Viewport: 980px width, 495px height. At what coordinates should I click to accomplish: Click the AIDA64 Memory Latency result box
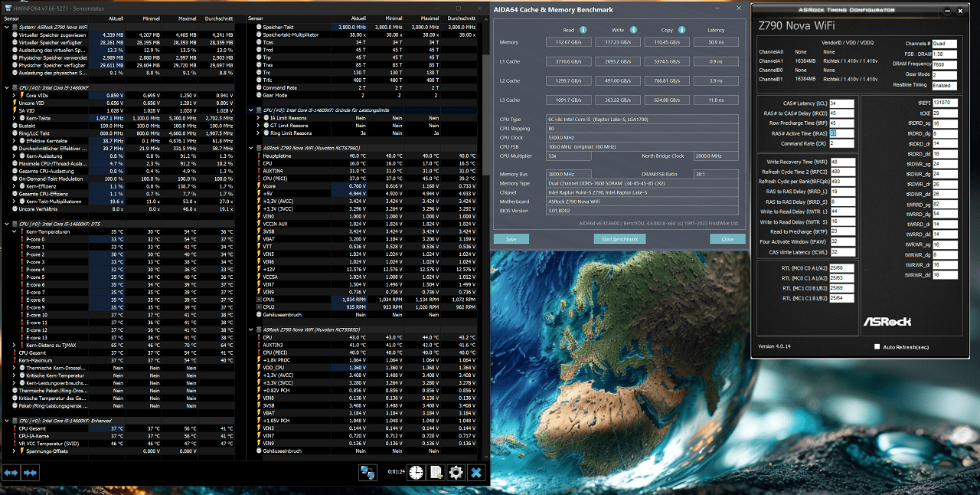click(x=715, y=42)
